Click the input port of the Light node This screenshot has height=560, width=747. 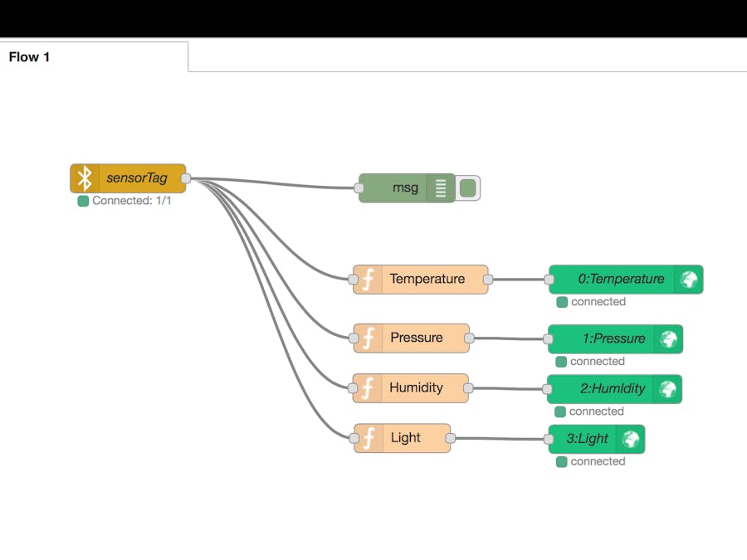pyautogui.click(x=355, y=438)
